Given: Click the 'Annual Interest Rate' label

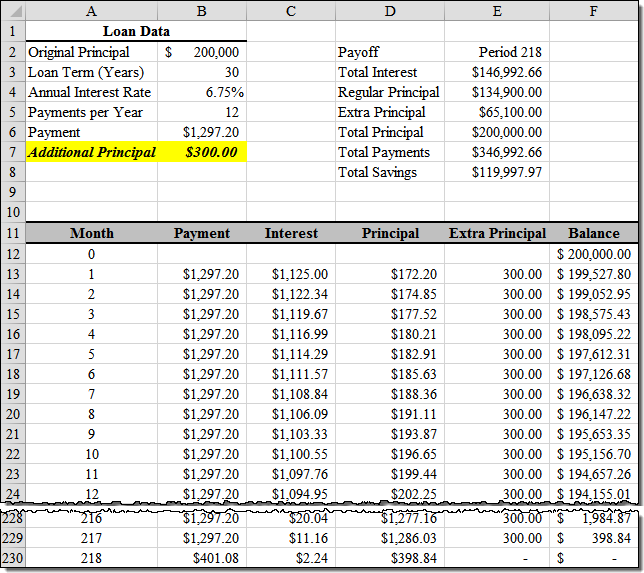Looking at the screenshot, I should point(92,92).
